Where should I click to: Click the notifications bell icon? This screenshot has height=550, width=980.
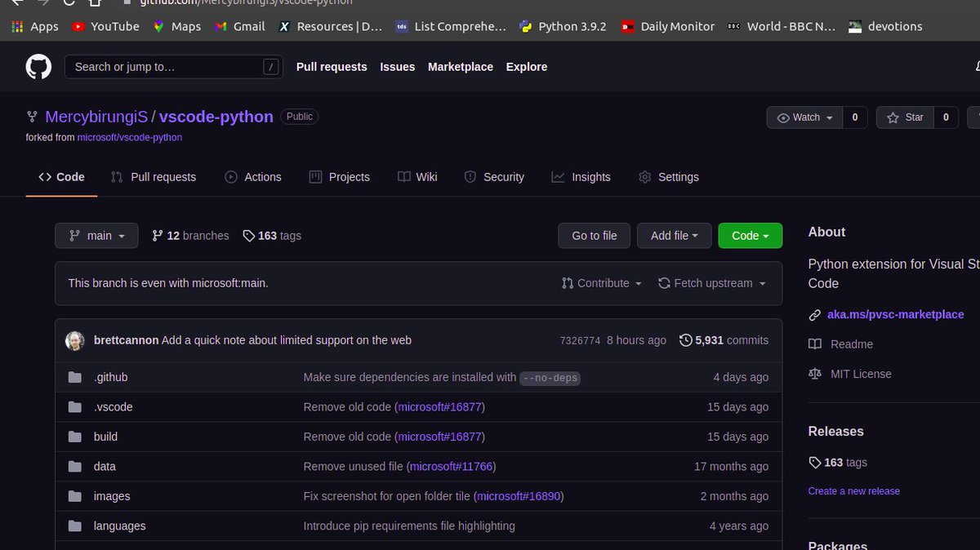coord(977,67)
